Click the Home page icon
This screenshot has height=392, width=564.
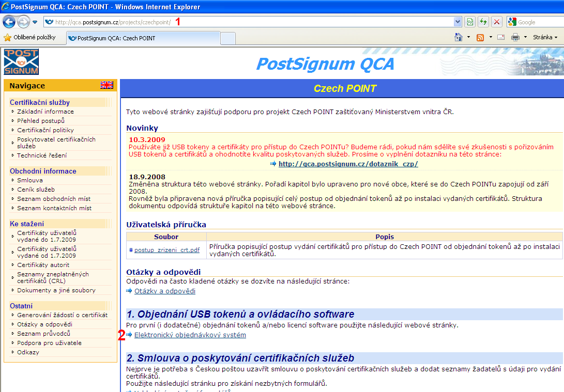click(458, 37)
